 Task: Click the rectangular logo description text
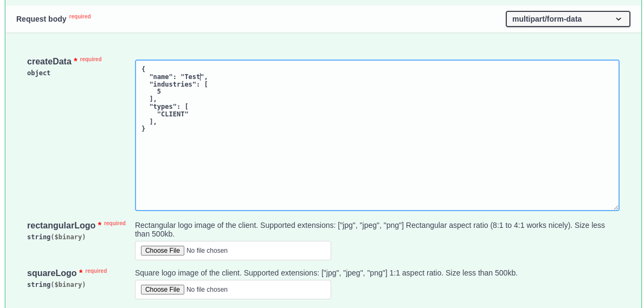point(370,230)
